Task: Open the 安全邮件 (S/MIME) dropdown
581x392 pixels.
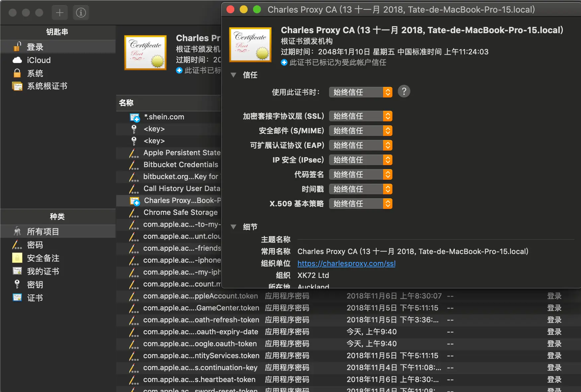Action: [x=361, y=131]
